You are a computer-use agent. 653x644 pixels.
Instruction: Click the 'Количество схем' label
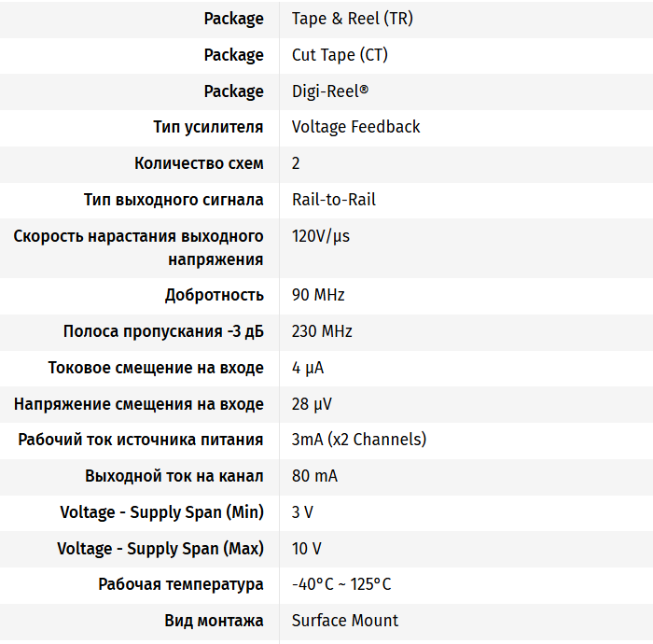click(x=199, y=163)
